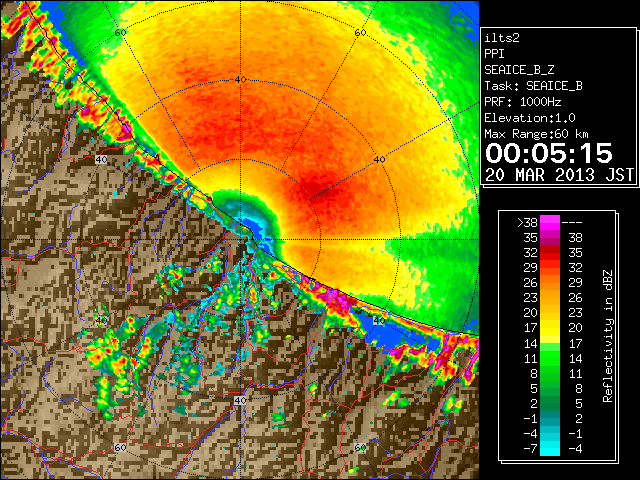Select the 'Task: SEAICE_B' line
The height and width of the screenshot is (480, 640).
(x=533, y=86)
